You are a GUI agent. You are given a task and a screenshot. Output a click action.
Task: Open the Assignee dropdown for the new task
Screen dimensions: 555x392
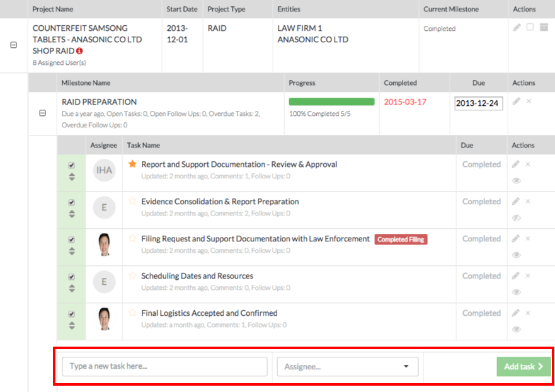tap(347, 367)
